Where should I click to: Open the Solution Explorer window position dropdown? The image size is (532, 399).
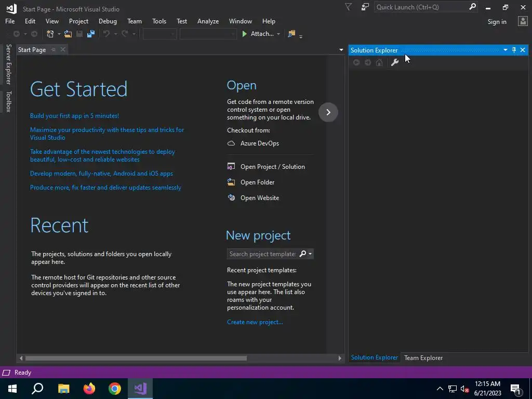coord(505,50)
